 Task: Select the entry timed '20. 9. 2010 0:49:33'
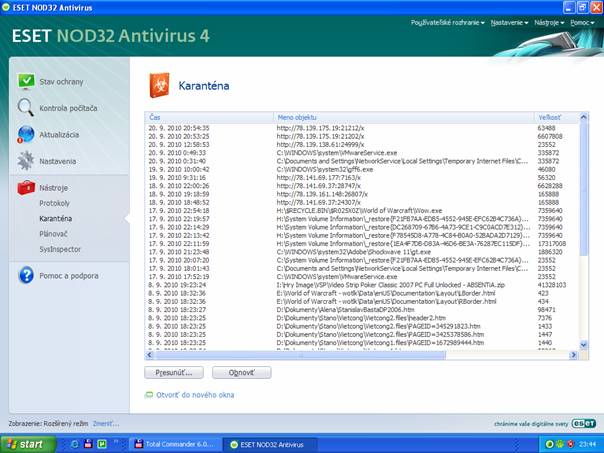[x=361, y=153]
